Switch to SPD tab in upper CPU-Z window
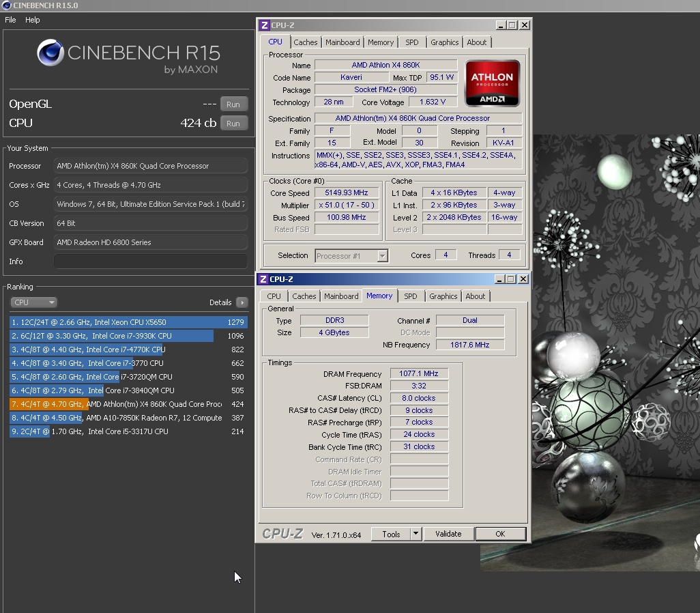 [x=411, y=42]
